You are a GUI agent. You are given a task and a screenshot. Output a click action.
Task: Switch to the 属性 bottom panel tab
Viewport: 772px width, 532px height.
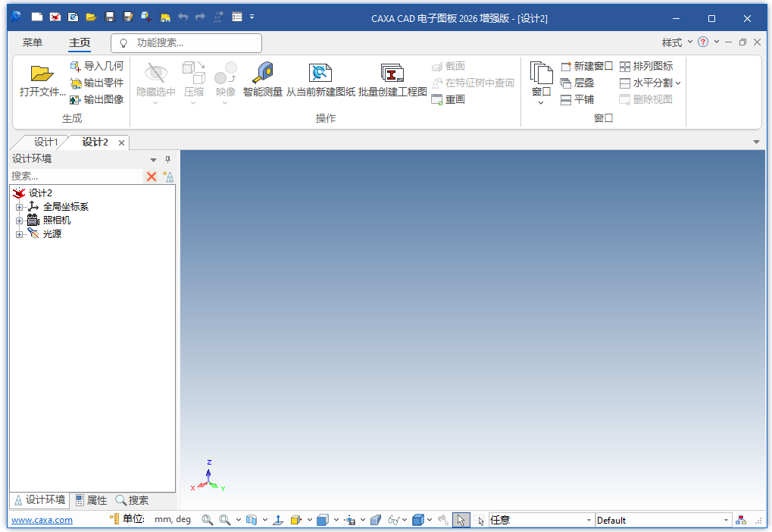pyautogui.click(x=92, y=500)
